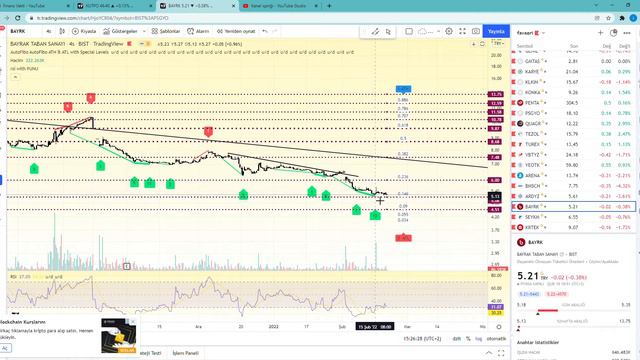
Task: Open the chart layout square selector
Action: click(x=409, y=31)
